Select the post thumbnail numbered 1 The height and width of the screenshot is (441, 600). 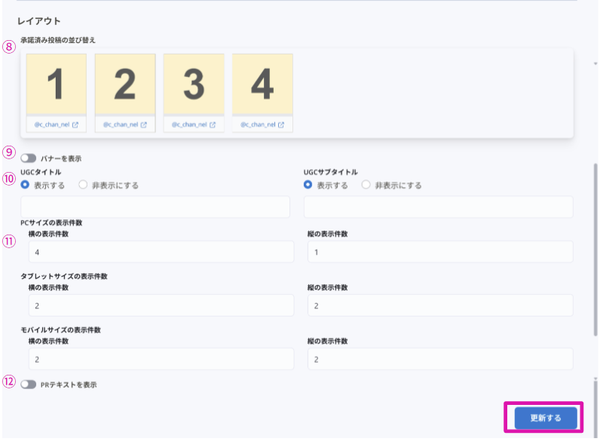(56, 84)
